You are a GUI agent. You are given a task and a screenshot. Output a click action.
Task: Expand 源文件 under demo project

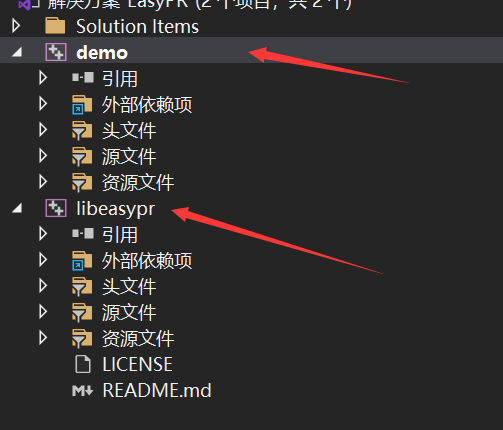43,156
